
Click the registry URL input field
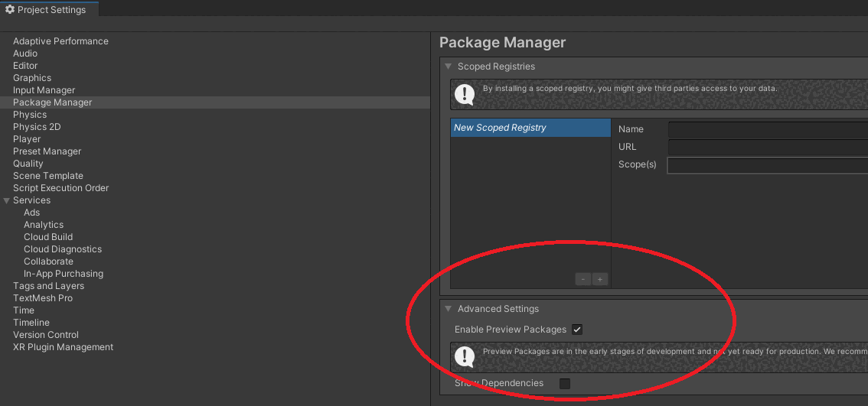coord(768,147)
